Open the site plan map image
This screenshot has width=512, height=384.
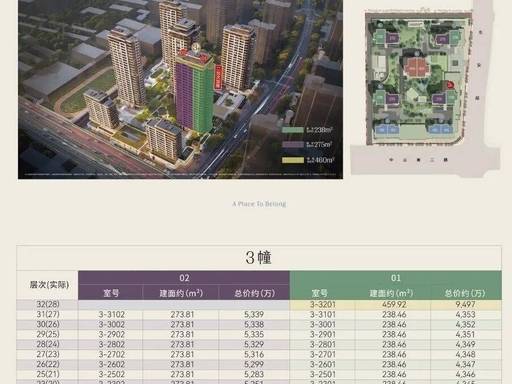pos(425,87)
